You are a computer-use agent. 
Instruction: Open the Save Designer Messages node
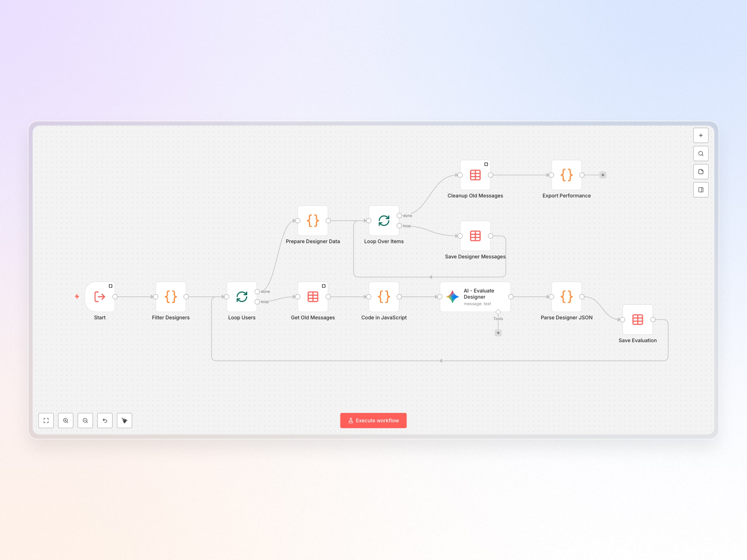(475, 236)
